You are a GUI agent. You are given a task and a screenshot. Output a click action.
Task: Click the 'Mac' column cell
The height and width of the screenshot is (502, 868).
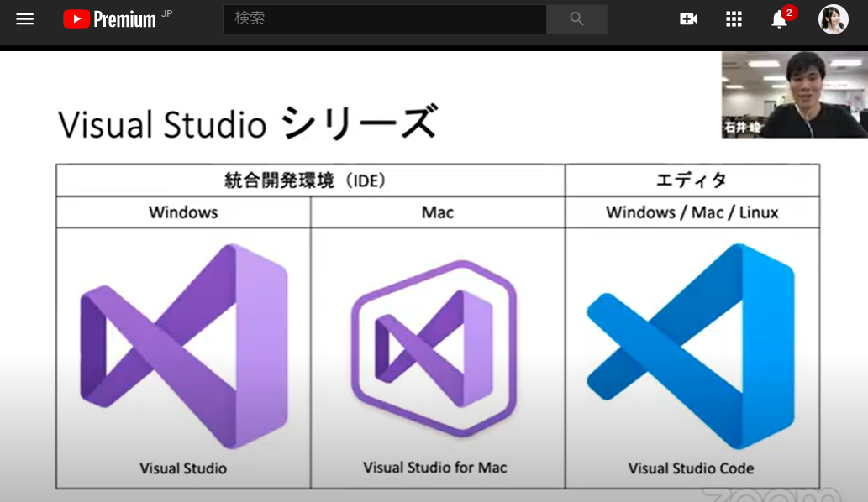[x=437, y=212]
